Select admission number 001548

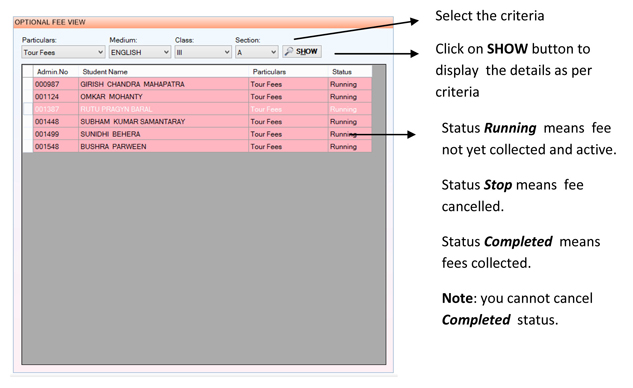(56, 147)
